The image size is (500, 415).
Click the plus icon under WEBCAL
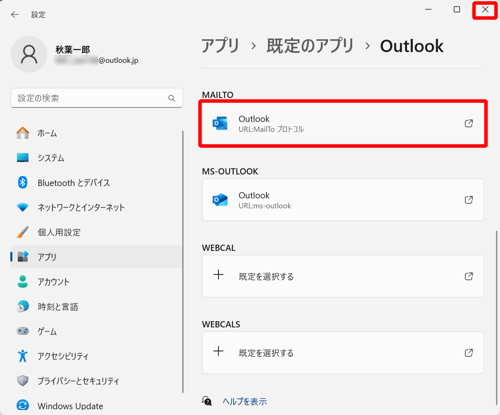[x=218, y=275]
